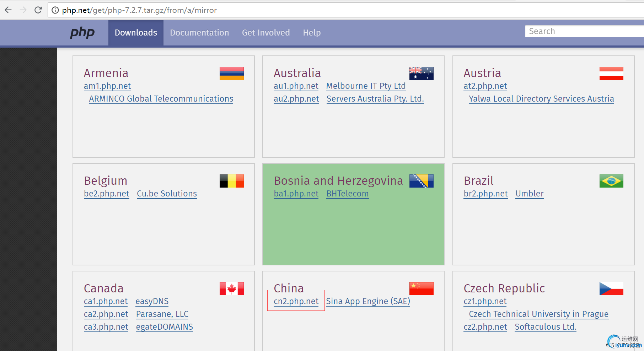Open the Sina App Engine (SAE) link

pyautogui.click(x=368, y=301)
